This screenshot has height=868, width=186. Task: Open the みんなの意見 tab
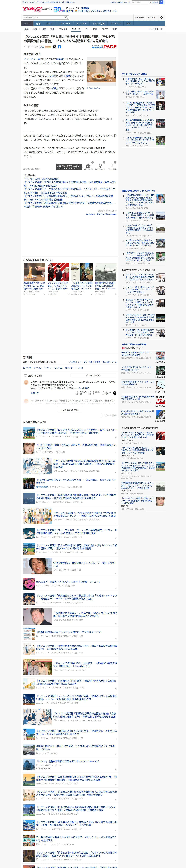[x=98, y=24]
